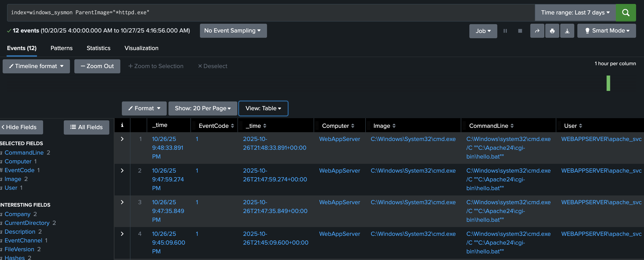Switch to the Statistics tab
This screenshot has height=260, width=644.
pyautogui.click(x=99, y=48)
